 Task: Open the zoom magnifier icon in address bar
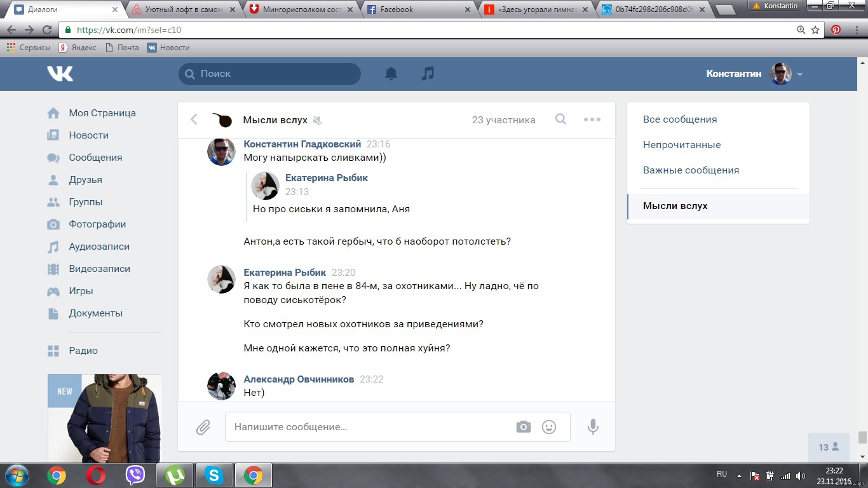tap(801, 30)
